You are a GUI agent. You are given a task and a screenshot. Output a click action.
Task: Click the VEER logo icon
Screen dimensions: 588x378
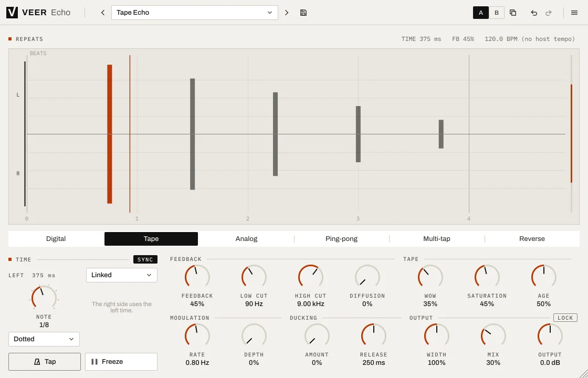[x=12, y=13]
